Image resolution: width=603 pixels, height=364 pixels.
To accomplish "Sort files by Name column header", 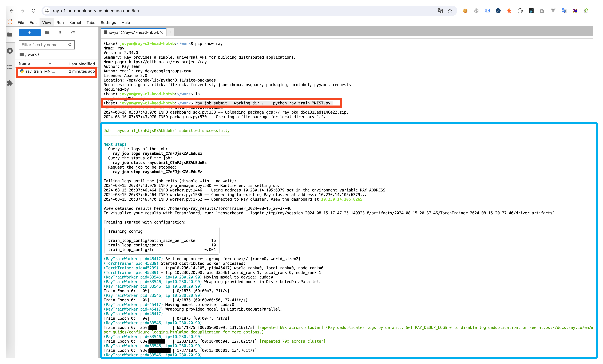I will click(x=24, y=64).
